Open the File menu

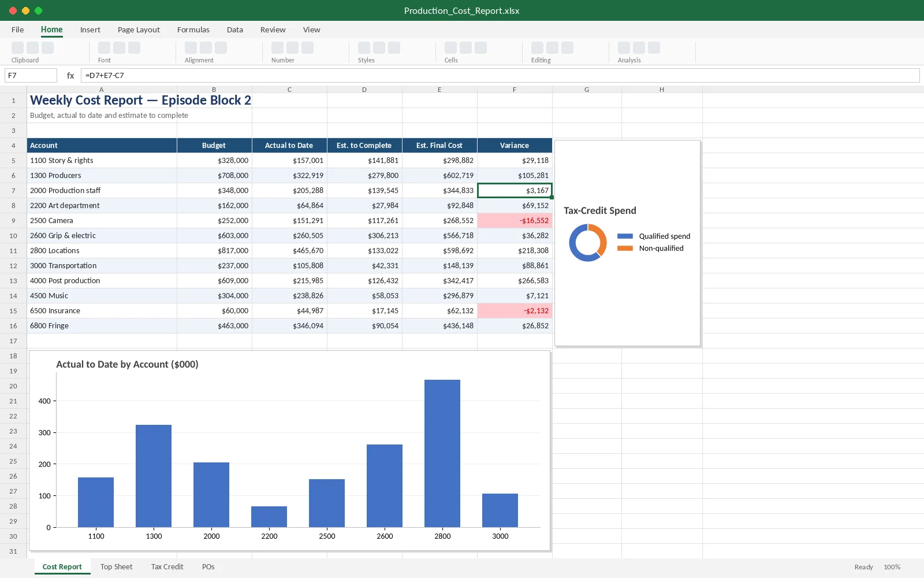[18, 30]
